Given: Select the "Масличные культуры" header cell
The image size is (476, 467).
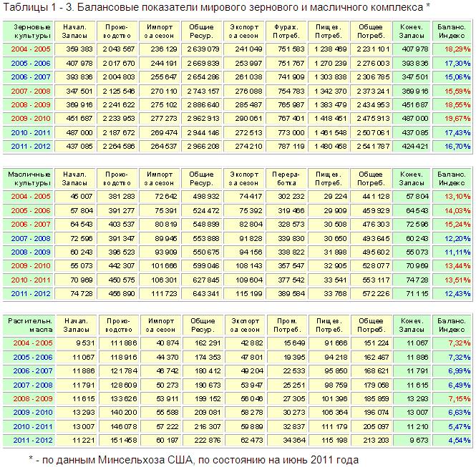Looking at the screenshot, I should pos(31,177).
